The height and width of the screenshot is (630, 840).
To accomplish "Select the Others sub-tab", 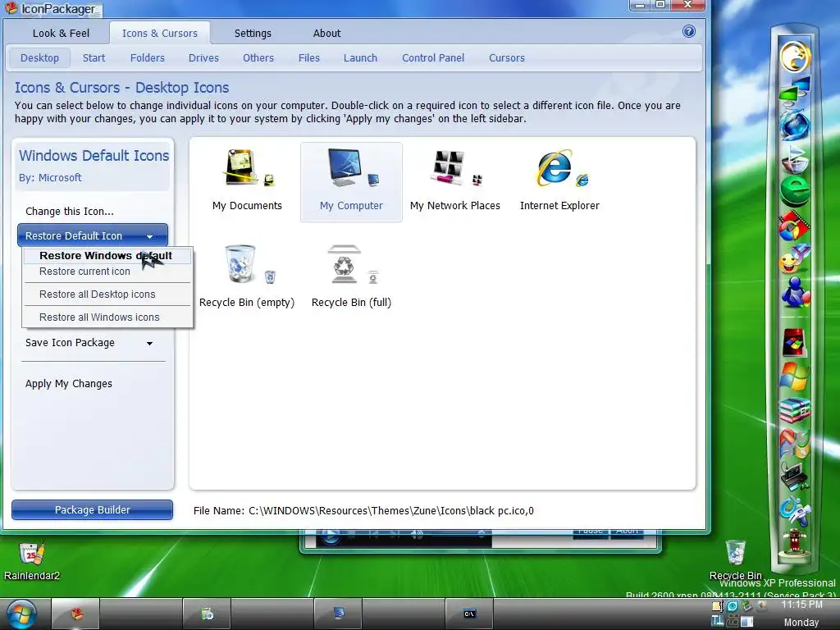I will coord(258,58).
